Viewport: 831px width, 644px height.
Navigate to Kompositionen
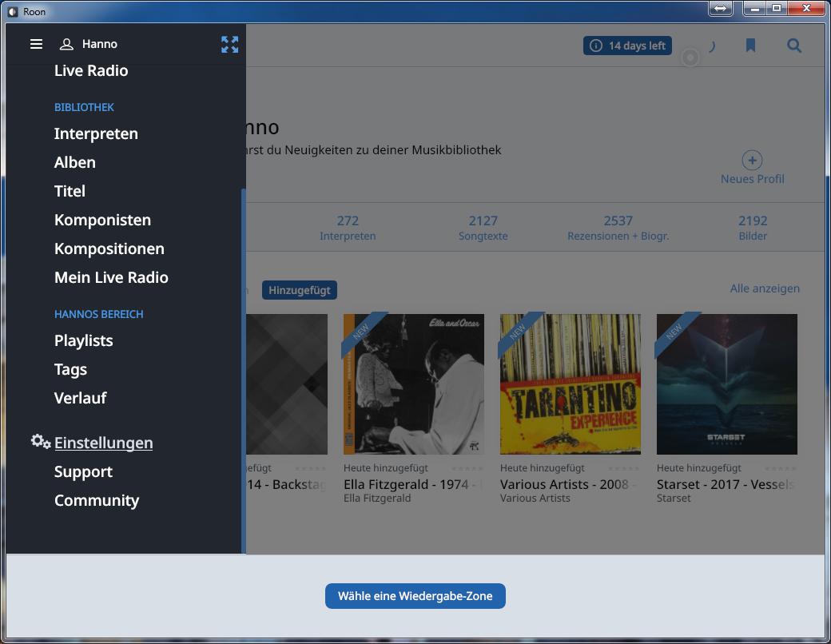[x=109, y=248]
